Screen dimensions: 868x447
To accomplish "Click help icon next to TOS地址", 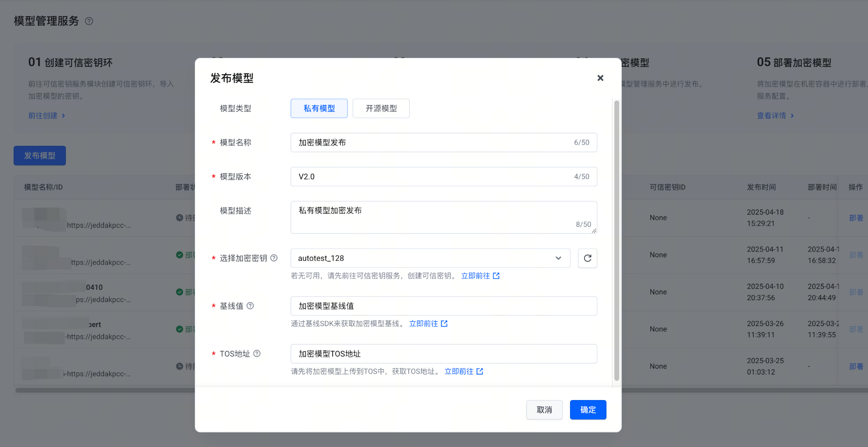I will pyautogui.click(x=257, y=353).
